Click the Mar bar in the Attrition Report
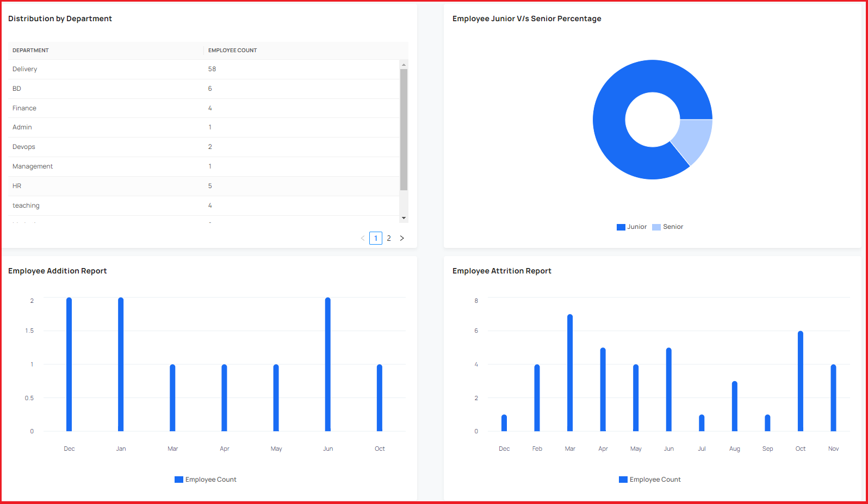Screen dimensions: 868x504 point(570,373)
